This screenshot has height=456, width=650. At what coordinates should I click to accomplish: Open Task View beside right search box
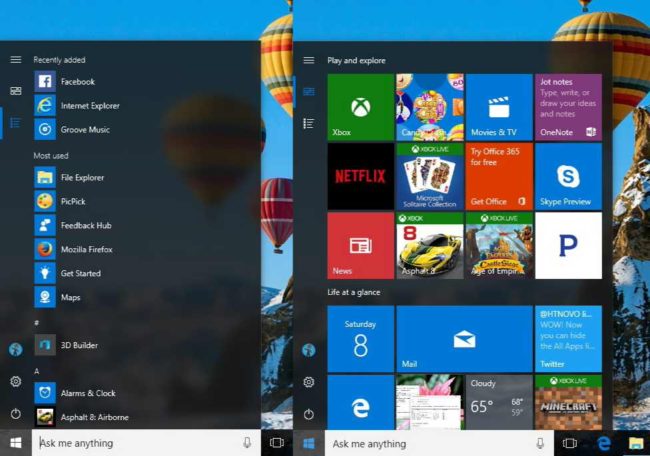click(570, 444)
